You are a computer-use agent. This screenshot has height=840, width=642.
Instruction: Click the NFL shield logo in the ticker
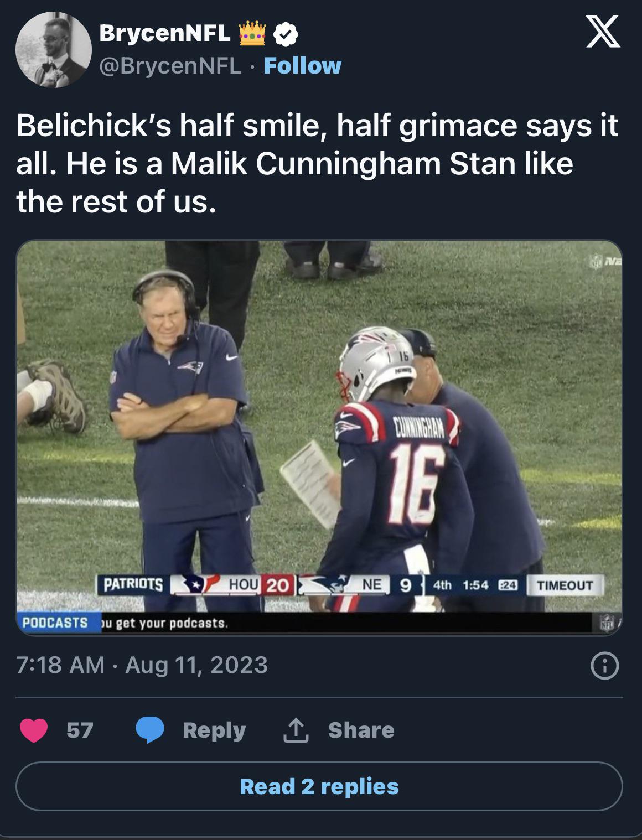607,623
